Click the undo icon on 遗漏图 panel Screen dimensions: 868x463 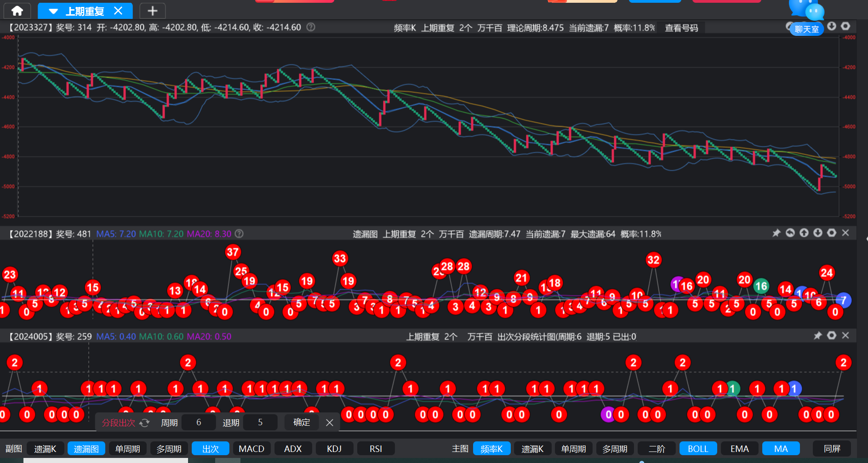tap(790, 233)
